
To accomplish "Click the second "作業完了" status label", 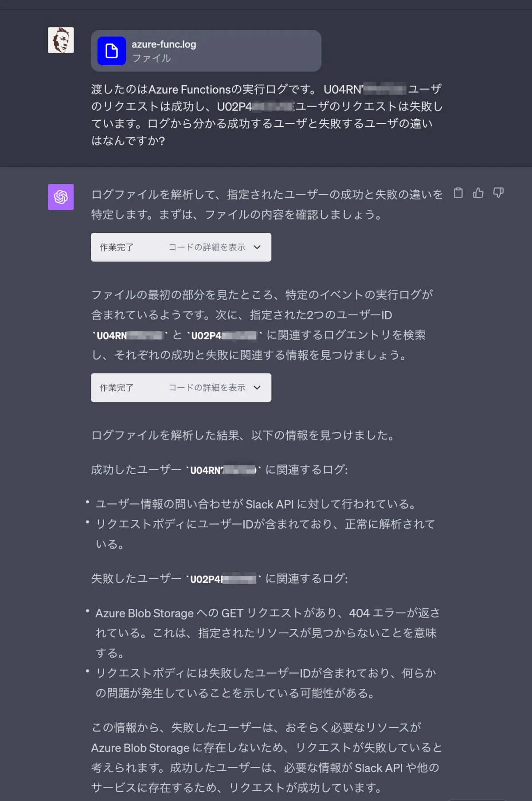I will pyautogui.click(x=117, y=388).
